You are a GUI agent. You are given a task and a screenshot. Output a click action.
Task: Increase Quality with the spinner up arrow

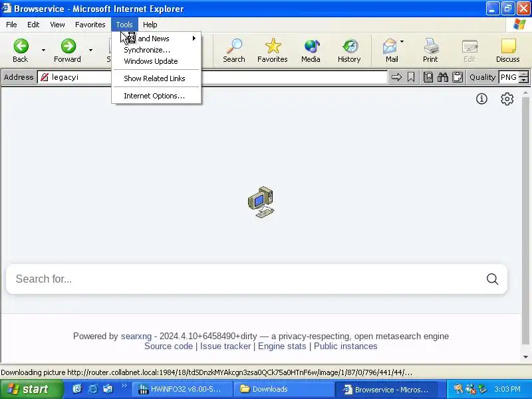pyautogui.click(x=524, y=74)
